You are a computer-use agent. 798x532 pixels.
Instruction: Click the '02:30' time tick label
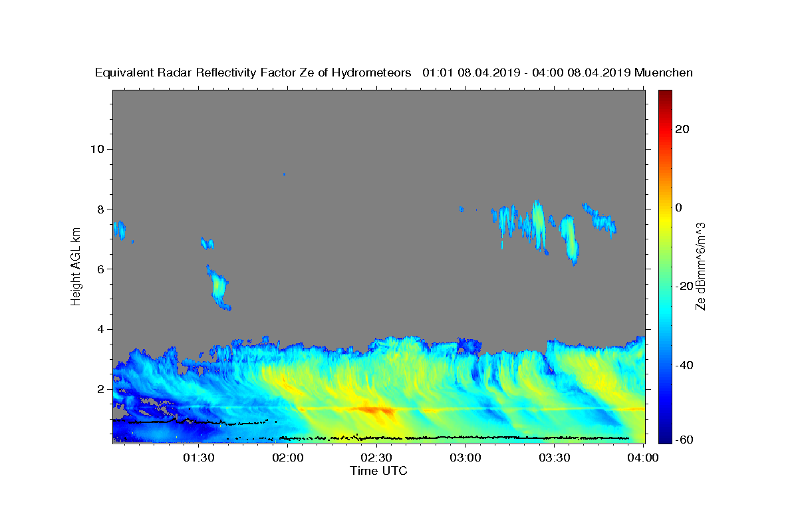[376, 458]
